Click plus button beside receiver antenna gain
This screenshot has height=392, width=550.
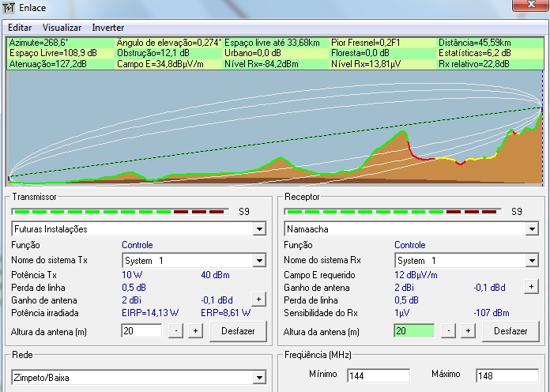pyautogui.click(x=531, y=286)
